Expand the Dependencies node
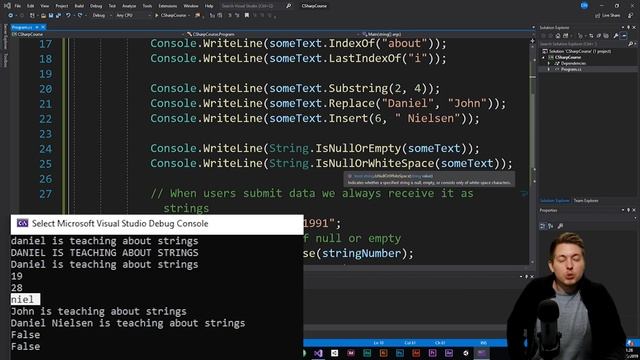 tap(549, 63)
